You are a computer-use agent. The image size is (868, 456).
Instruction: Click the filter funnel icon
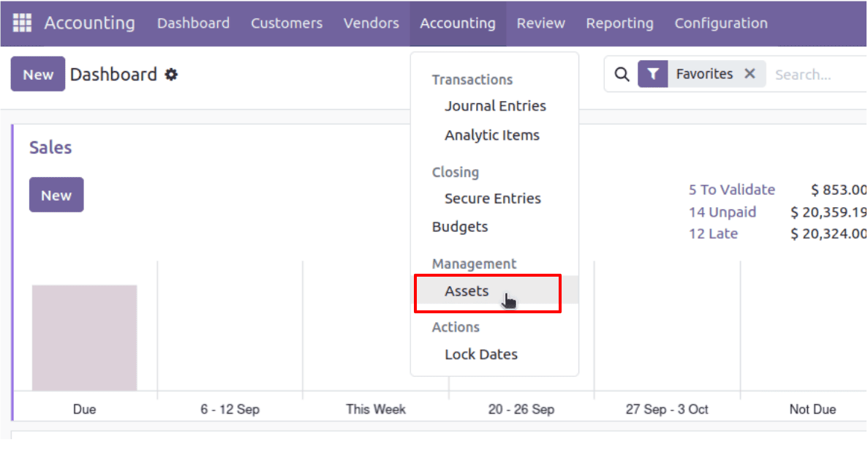(653, 74)
